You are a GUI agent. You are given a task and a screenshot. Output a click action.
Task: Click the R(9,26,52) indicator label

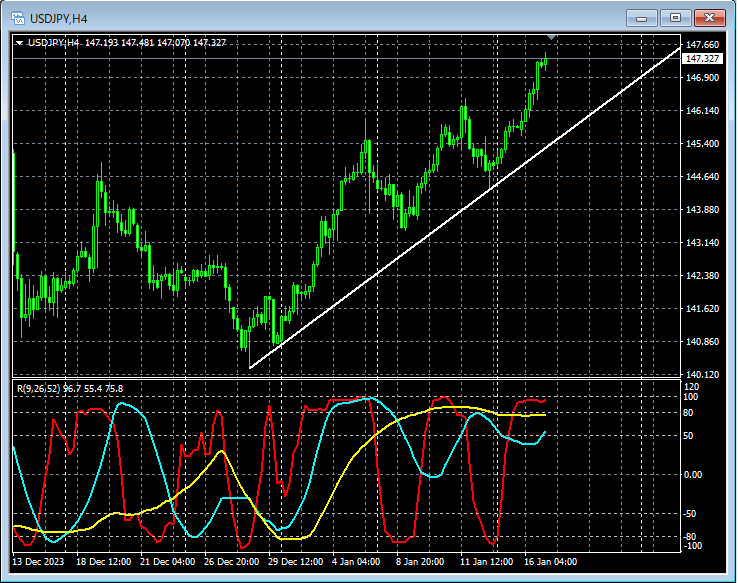point(70,389)
